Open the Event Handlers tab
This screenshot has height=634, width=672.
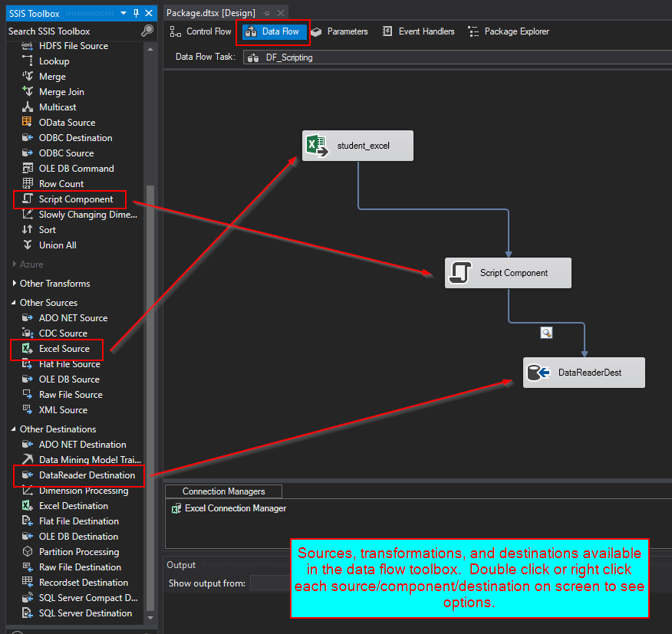(418, 31)
